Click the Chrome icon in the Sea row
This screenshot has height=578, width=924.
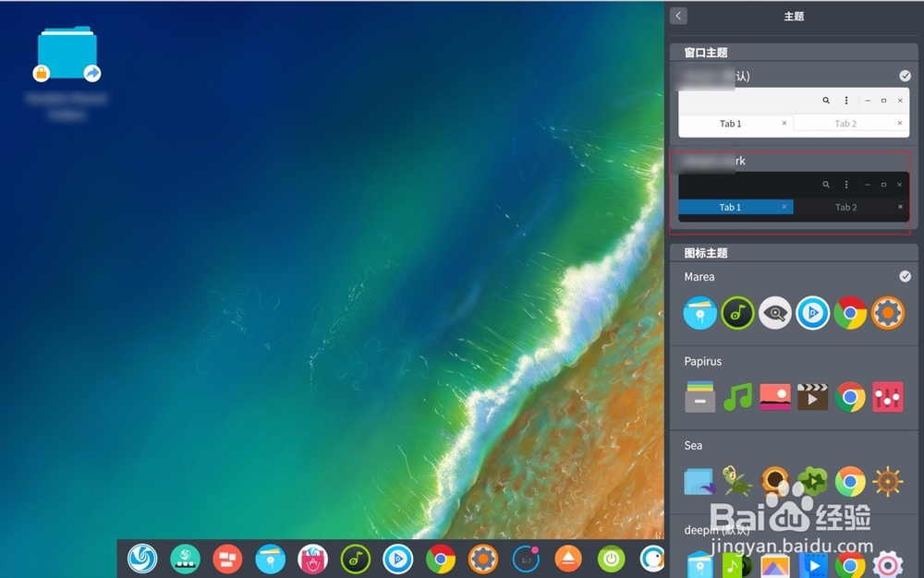(x=850, y=481)
